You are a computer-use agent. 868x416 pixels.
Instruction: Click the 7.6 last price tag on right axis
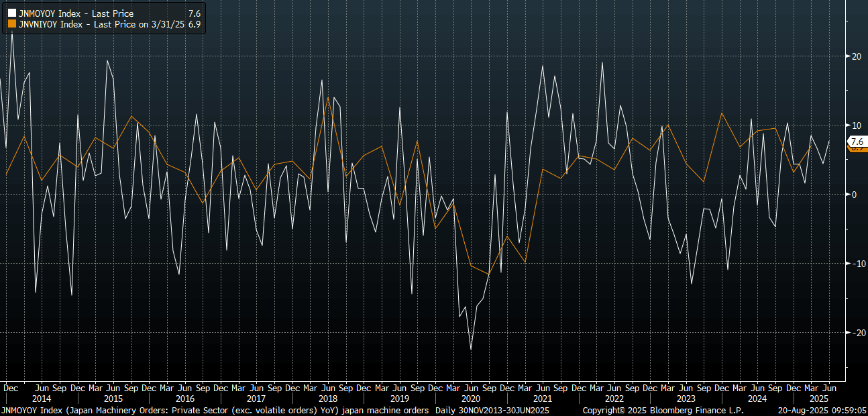coord(857,142)
